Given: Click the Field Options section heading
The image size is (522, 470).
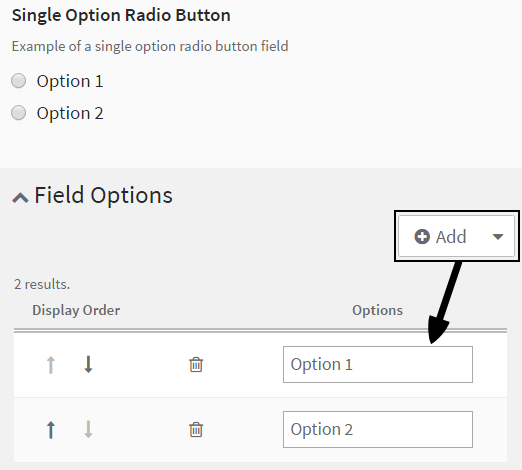Looking at the screenshot, I should 103,195.
